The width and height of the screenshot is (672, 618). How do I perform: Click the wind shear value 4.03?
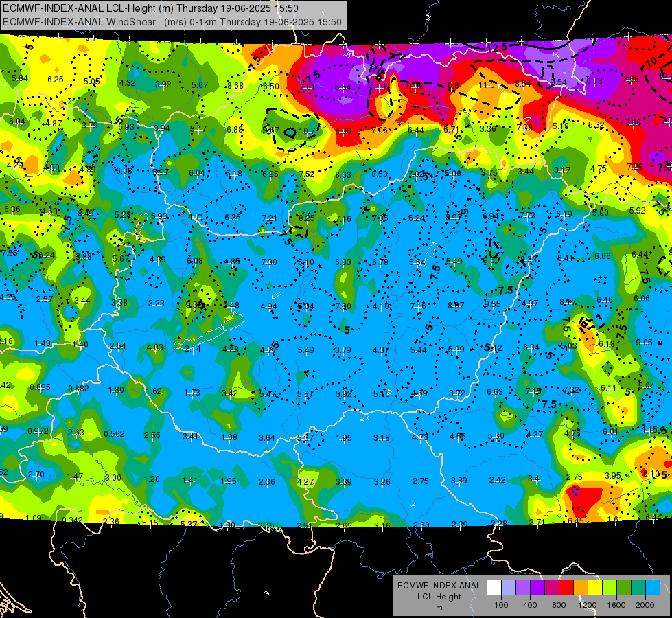coord(154,347)
